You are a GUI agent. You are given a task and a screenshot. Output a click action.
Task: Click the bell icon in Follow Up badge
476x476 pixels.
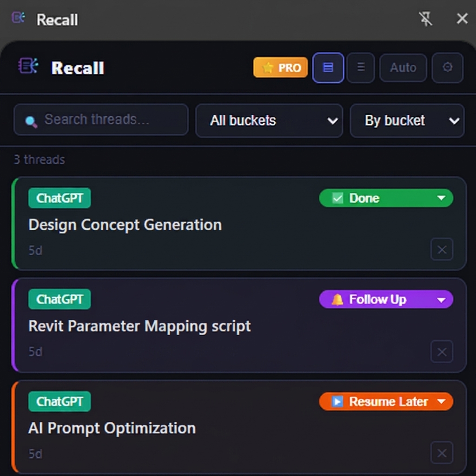pyautogui.click(x=337, y=300)
